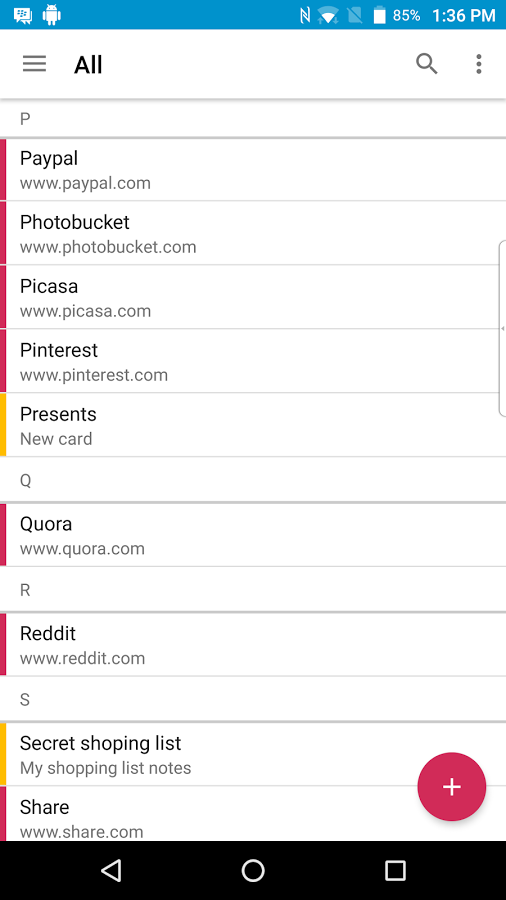Open the Quora entry
Viewport: 506px width, 900px height.
pos(253,535)
